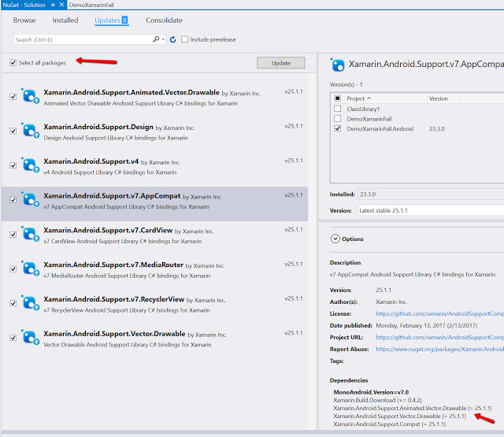504x437 pixels.
Task: Click the AppCompat icon in details pane header
Action: pos(338,65)
